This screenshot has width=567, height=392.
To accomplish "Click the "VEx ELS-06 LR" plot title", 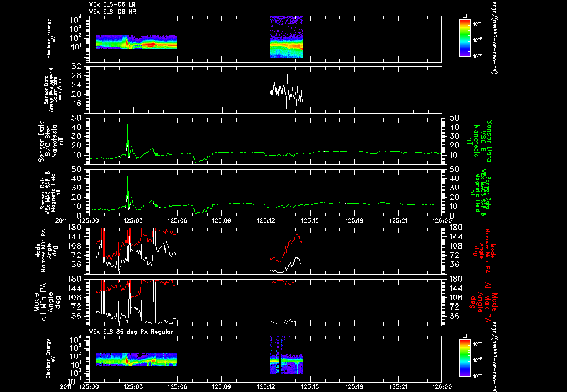I will click(112, 4).
